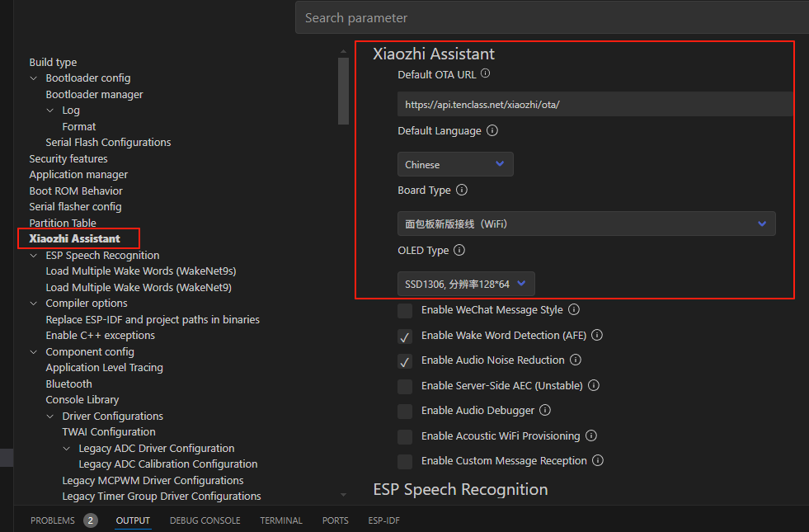Image resolution: width=809 pixels, height=532 pixels.
Task: Show info for Enable Custom Message Reception
Action: click(x=597, y=461)
